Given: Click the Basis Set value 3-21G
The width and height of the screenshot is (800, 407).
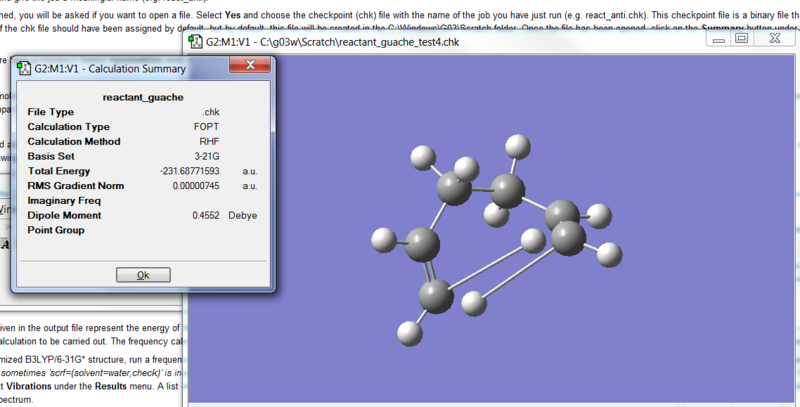Looking at the screenshot, I should 207,157.
